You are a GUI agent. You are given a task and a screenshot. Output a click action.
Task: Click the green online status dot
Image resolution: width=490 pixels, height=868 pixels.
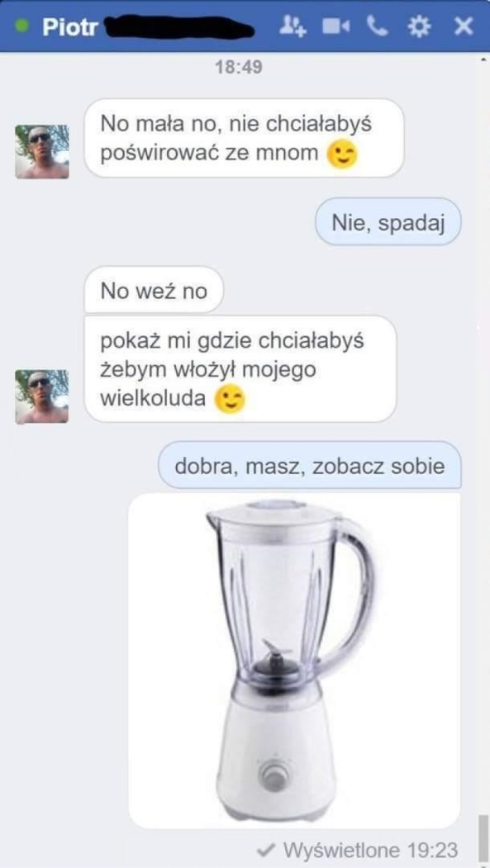point(21,26)
